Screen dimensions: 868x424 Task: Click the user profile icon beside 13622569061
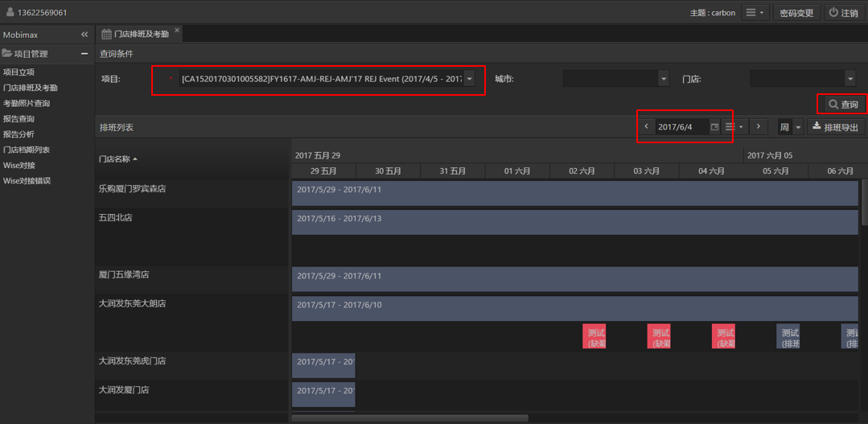click(x=10, y=13)
